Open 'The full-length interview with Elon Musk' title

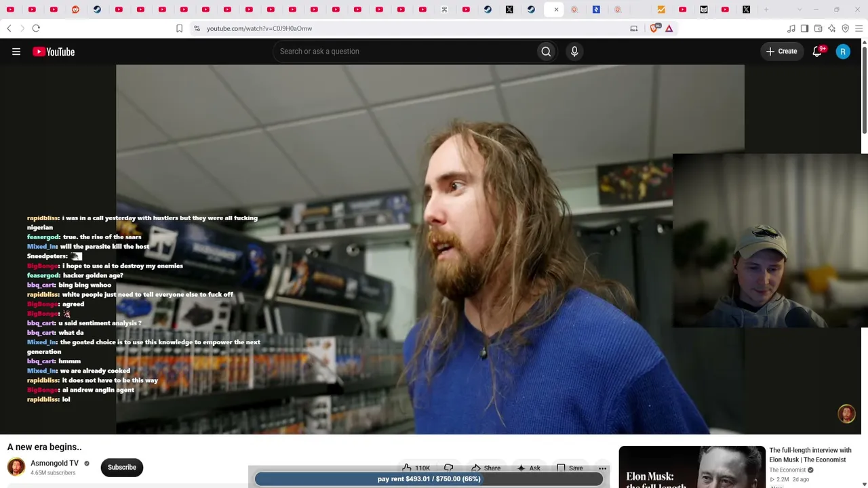tap(810, 455)
